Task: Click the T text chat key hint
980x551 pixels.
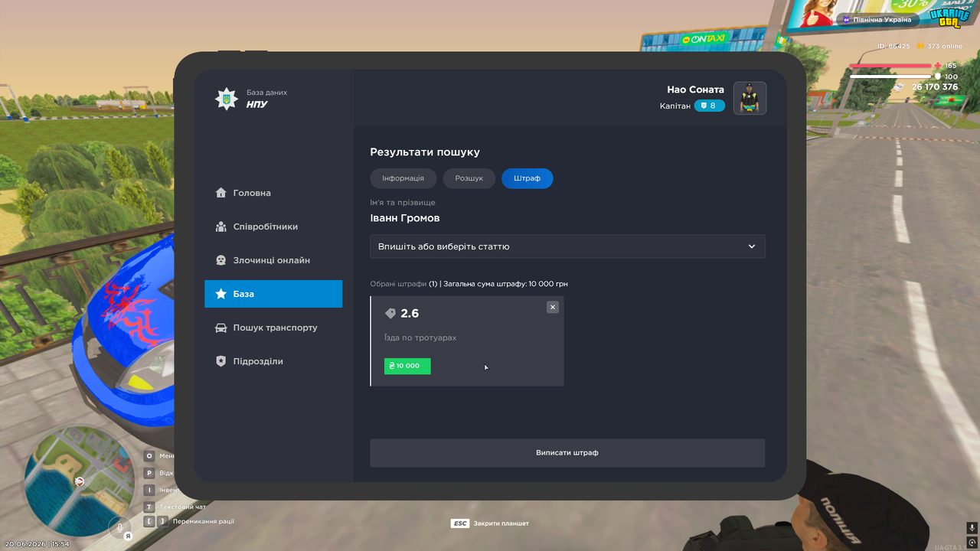Action: (175, 507)
